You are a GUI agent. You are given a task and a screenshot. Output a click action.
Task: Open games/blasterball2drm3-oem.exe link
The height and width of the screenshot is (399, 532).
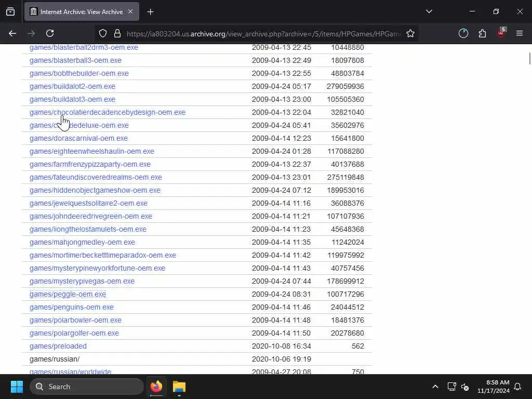click(84, 47)
